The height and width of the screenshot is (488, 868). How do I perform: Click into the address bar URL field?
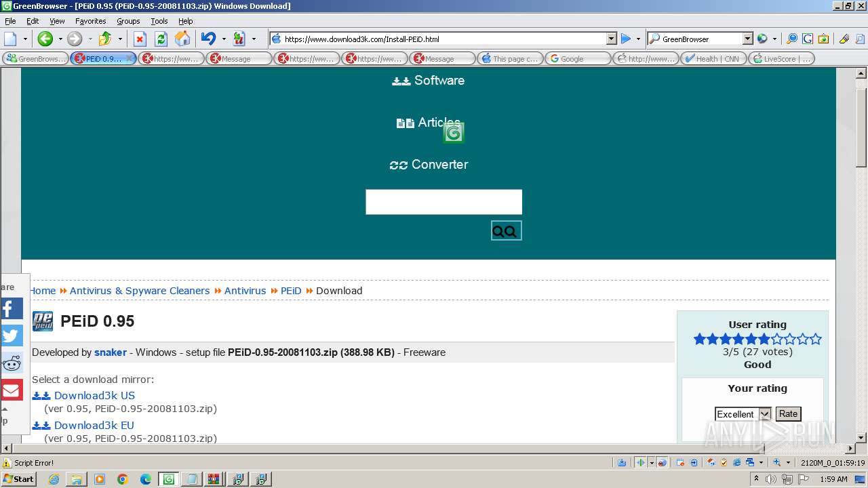click(444, 39)
